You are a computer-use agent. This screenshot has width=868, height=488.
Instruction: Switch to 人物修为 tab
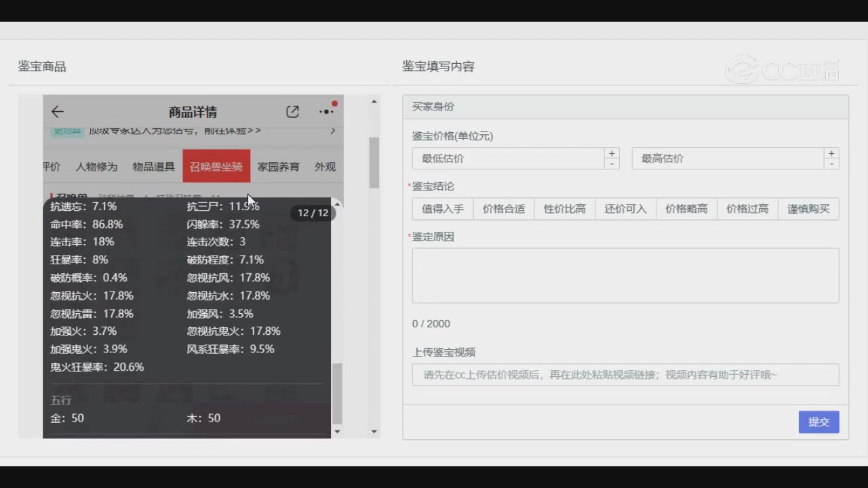click(96, 167)
